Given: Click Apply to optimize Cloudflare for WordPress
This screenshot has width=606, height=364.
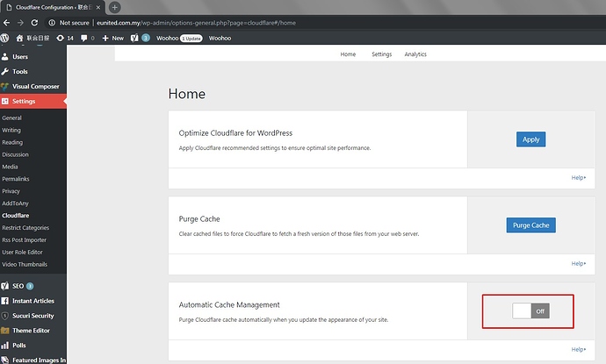Looking at the screenshot, I should [531, 139].
